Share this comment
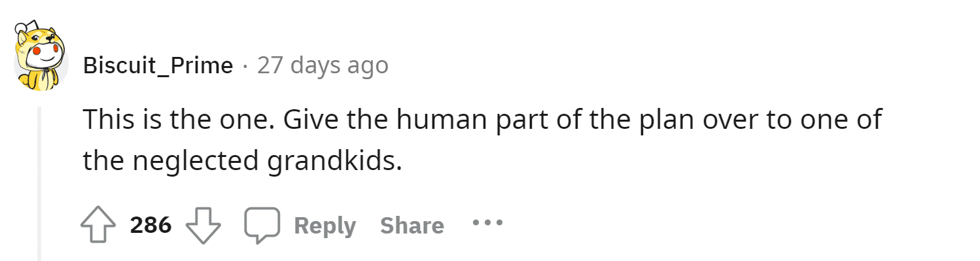 [412, 226]
